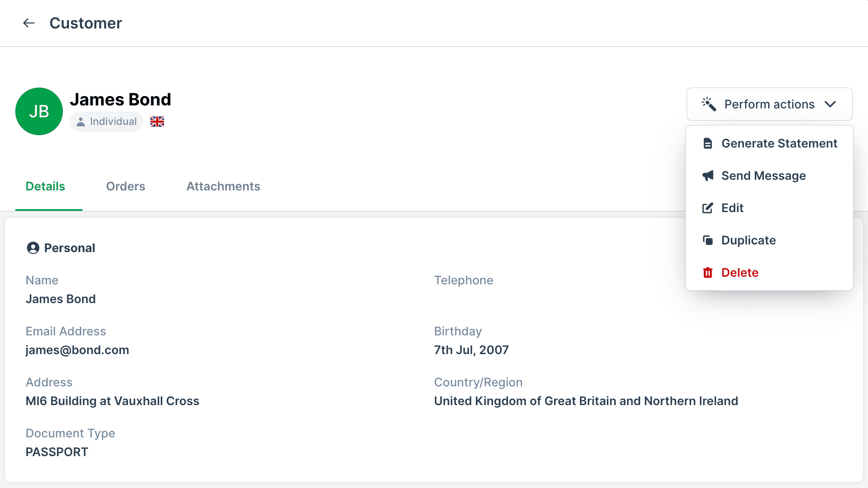Click the Generate Statement document icon
This screenshot has width=868, height=488.
707,144
